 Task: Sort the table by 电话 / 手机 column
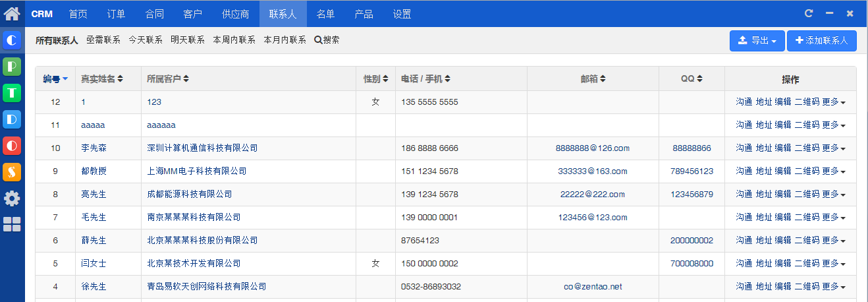click(426, 79)
